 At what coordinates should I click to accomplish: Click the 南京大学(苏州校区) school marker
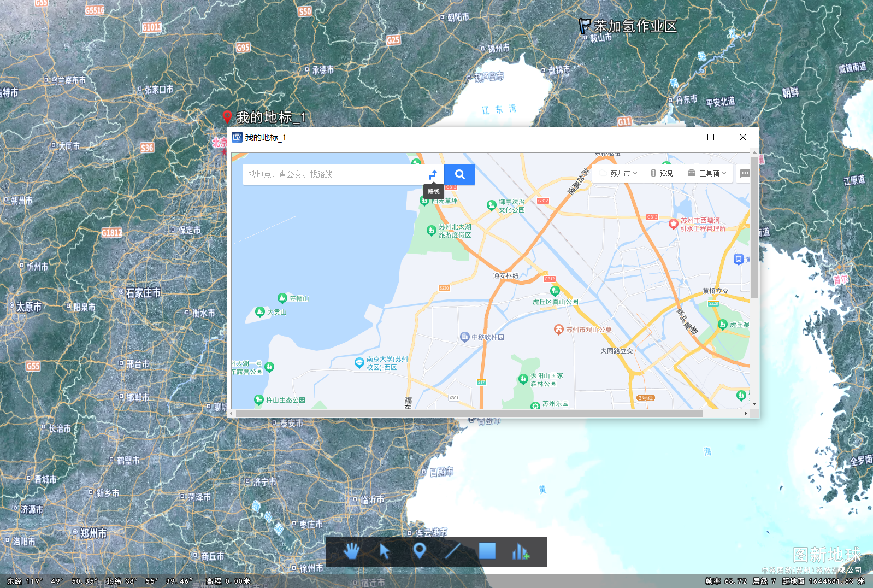(x=359, y=362)
